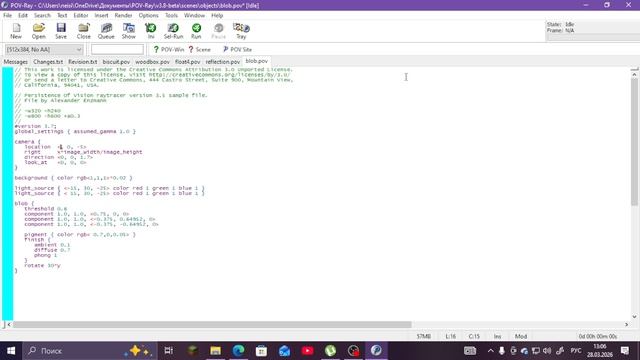Image resolution: width=640 pixels, height=360 pixels.
Task: Switch to float4.pov tab
Action: pyautogui.click(x=188, y=62)
